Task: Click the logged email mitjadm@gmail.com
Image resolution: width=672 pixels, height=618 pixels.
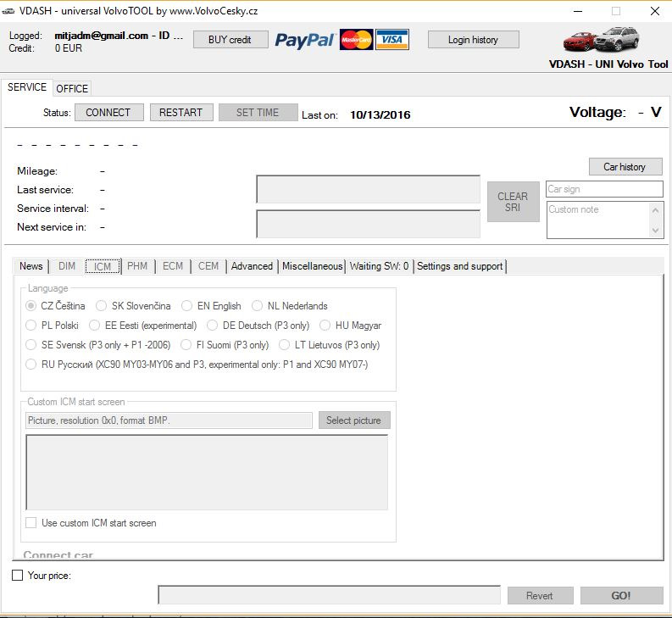Action: click(x=101, y=36)
